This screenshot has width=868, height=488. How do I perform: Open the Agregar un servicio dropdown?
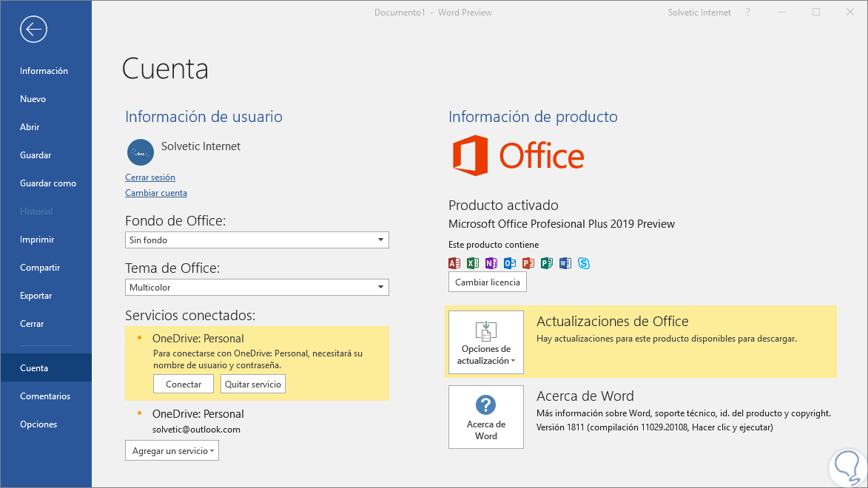[172, 450]
